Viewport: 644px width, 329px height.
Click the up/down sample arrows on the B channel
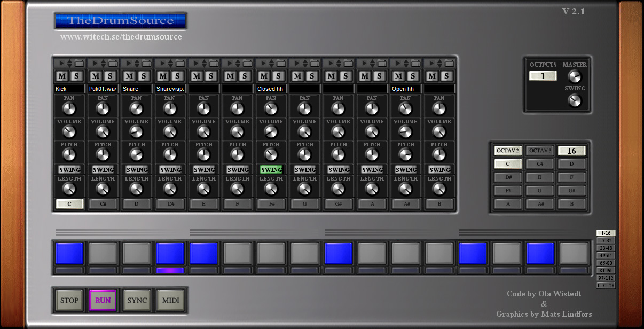tap(439, 63)
